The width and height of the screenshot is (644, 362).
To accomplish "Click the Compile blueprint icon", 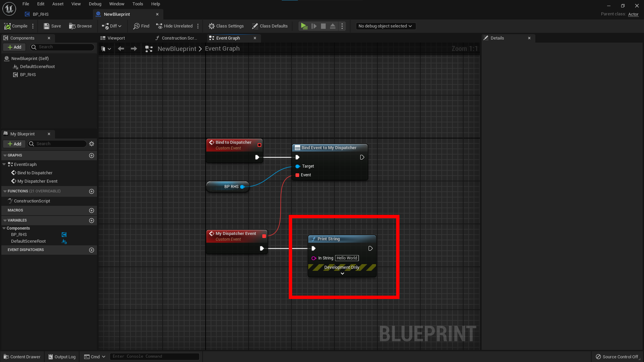I will (x=7, y=26).
